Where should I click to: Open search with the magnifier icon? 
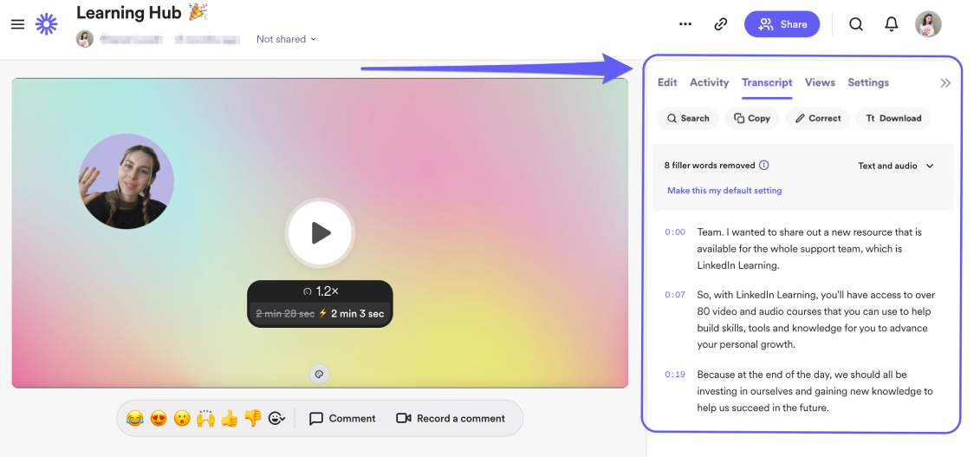point(855,24)
